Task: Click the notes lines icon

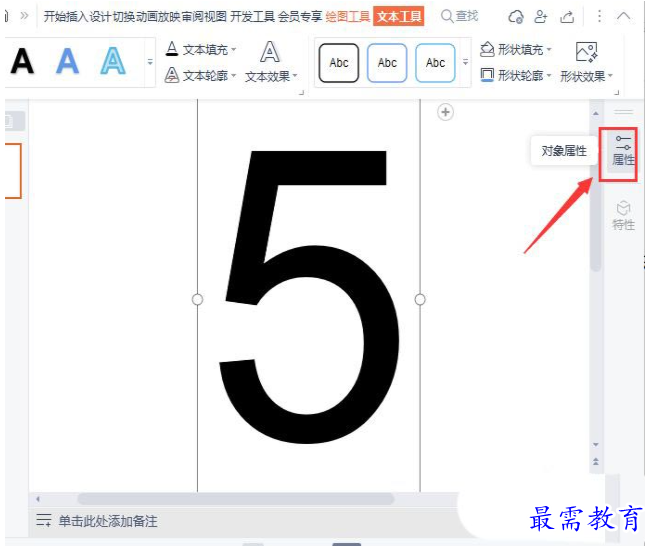Action: (44, 520)
